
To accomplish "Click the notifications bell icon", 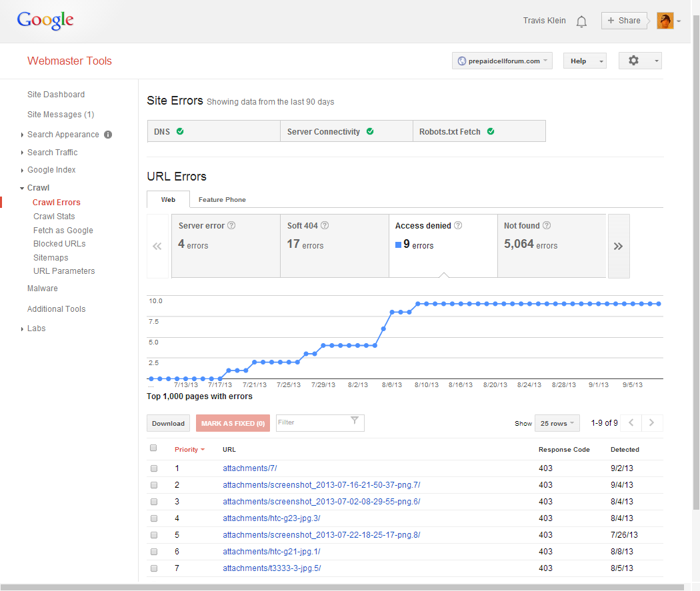I will point(581,21).
